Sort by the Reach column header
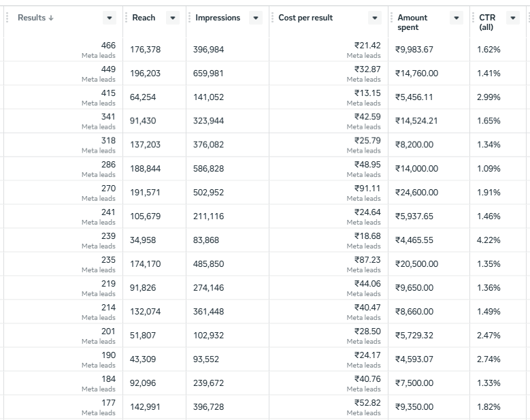 click(x=144, y=18)
